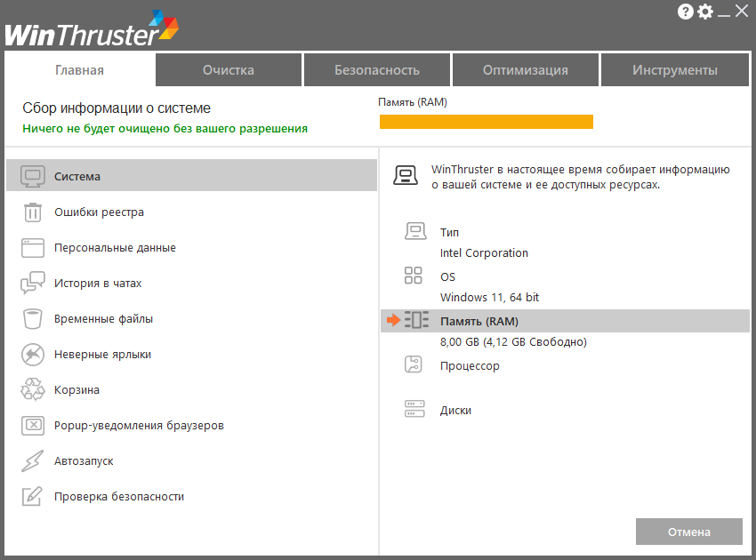Click the disk drives icon beside Диски

tap(414, 409)
